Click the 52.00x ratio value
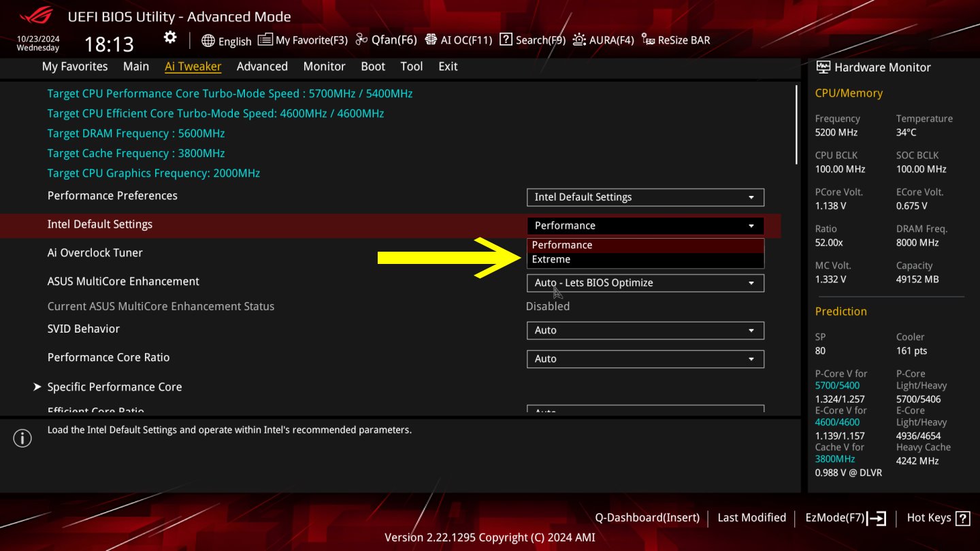 click(x=829, y=242)
